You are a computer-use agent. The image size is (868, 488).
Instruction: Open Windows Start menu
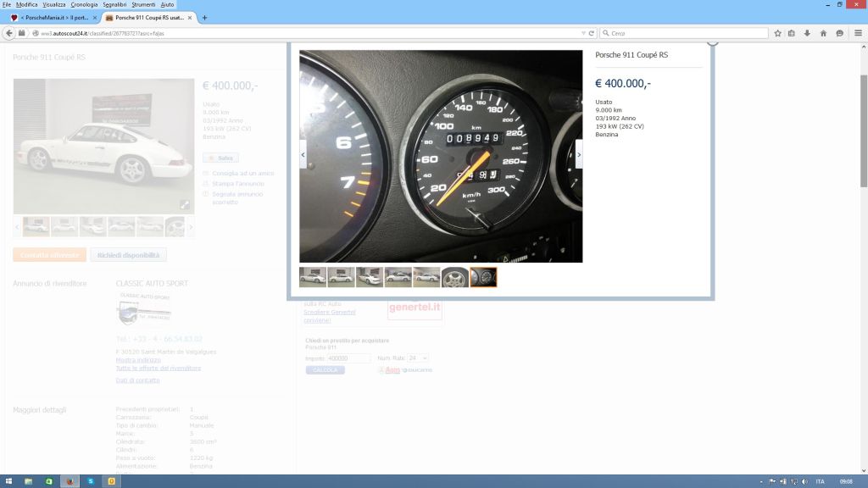coord(8,481)
